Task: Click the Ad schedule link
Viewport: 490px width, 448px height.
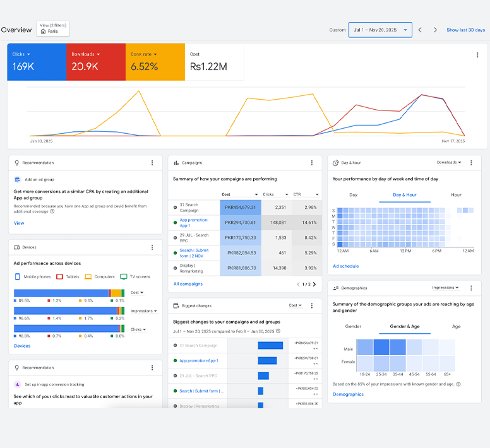Action: pyautogui.click(x=345, y=266)
